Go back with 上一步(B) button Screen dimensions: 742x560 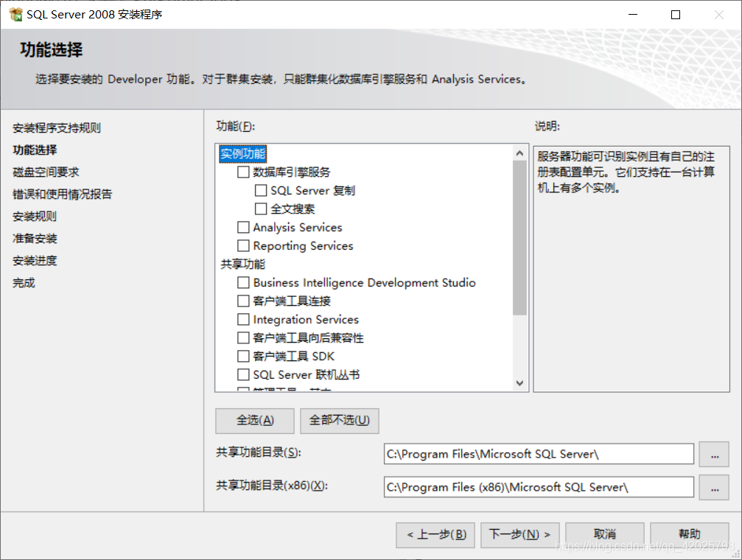pos(435,535)
